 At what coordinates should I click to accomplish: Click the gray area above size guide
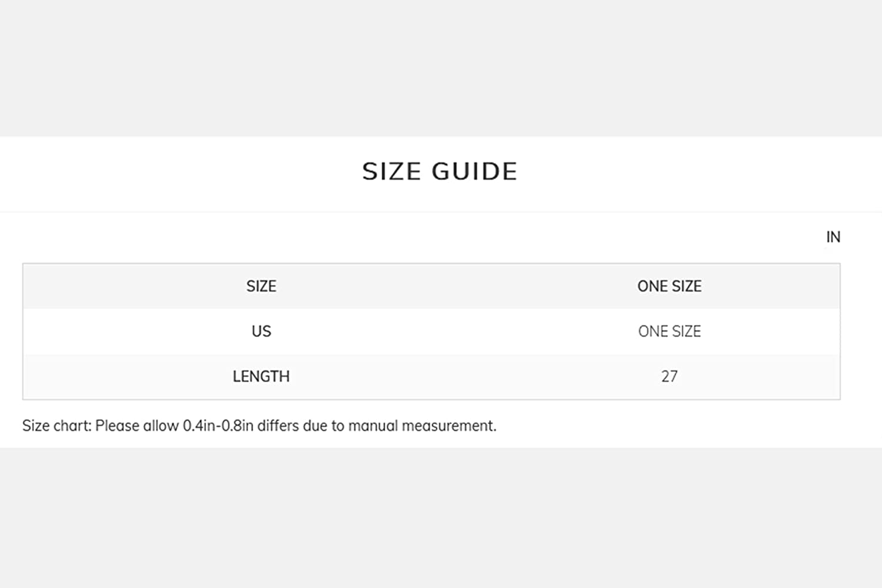click(441, 68)
